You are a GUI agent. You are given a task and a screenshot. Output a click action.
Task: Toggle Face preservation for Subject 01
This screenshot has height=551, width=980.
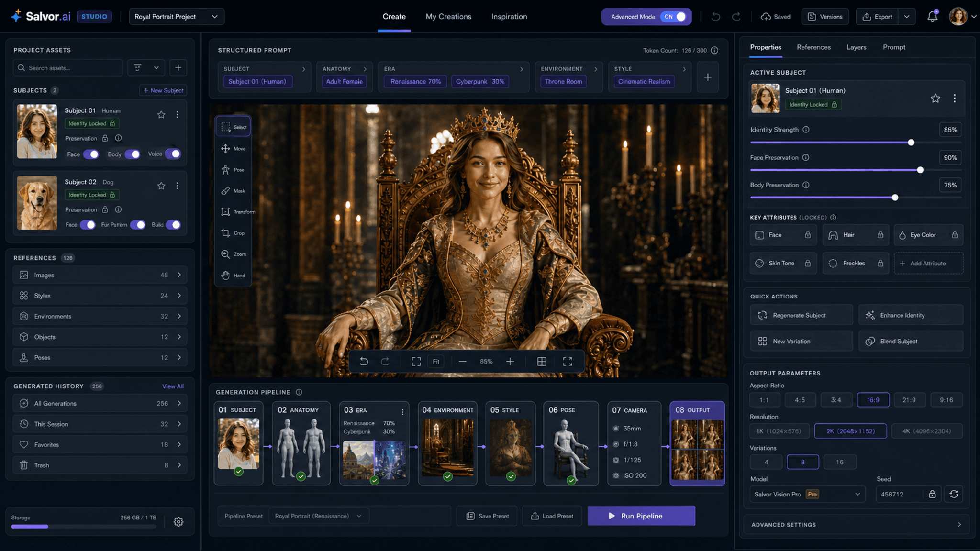point(91,154)
